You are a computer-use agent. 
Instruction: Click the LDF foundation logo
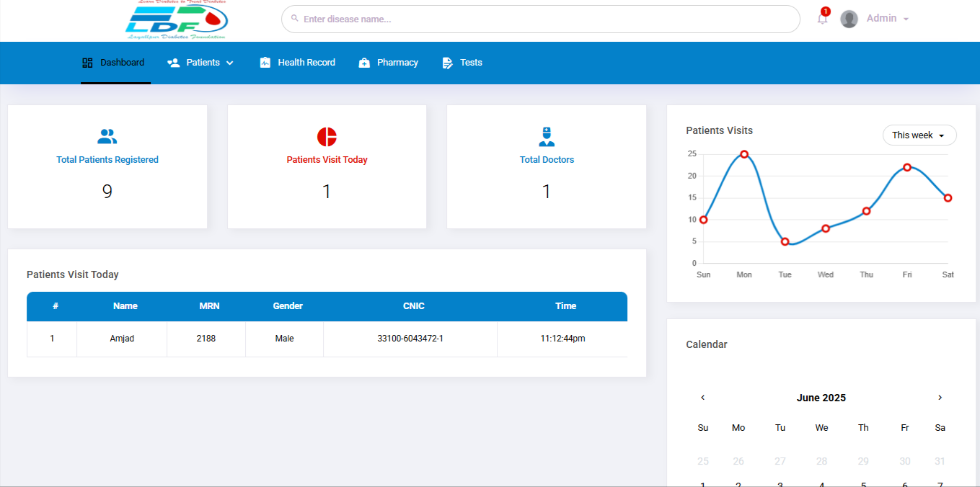177,20
